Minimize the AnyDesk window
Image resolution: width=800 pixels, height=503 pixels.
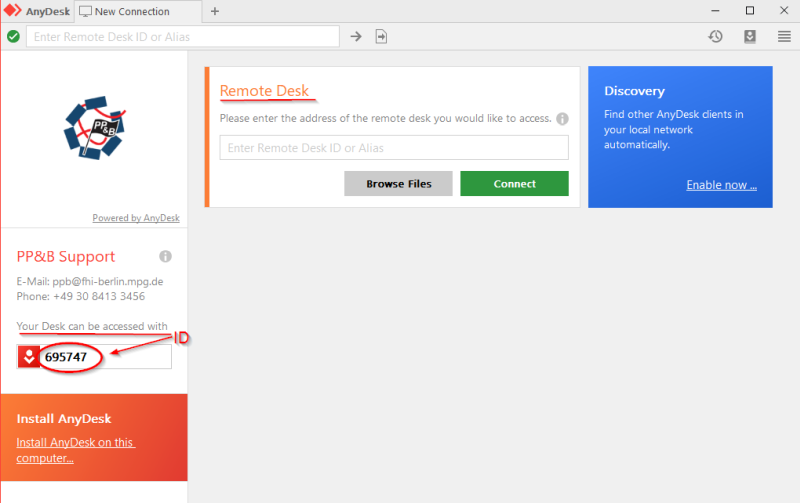click(x=715, y=11)
